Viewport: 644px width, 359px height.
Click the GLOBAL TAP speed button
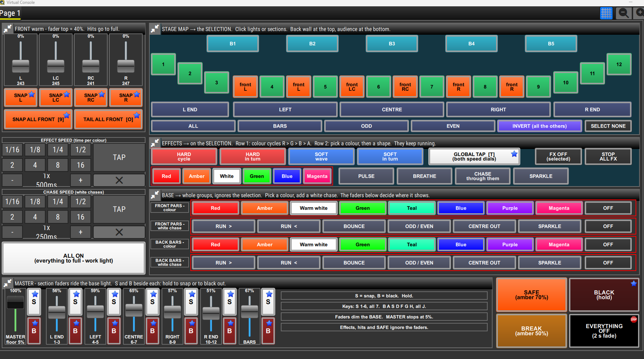(474, 156)
